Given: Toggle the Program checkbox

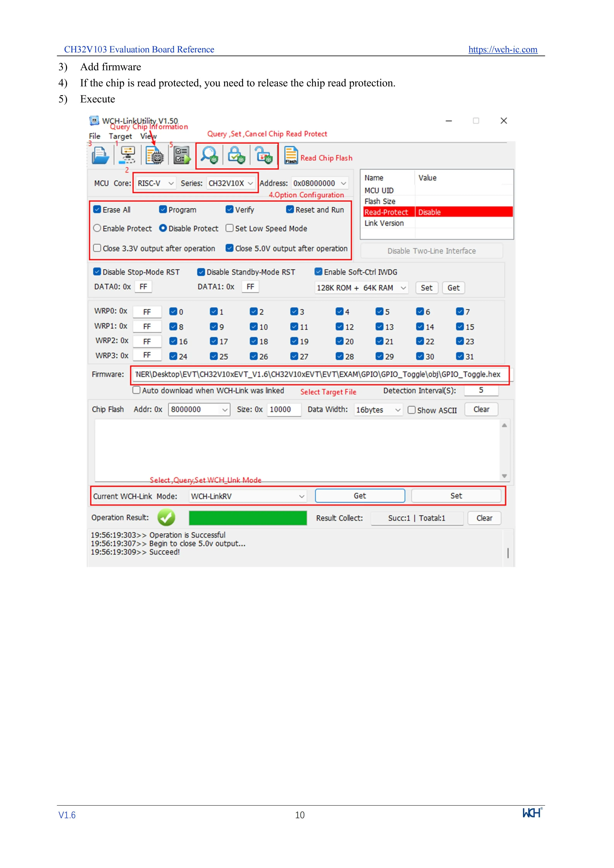Looking at the screenshot, I should 163,209.
